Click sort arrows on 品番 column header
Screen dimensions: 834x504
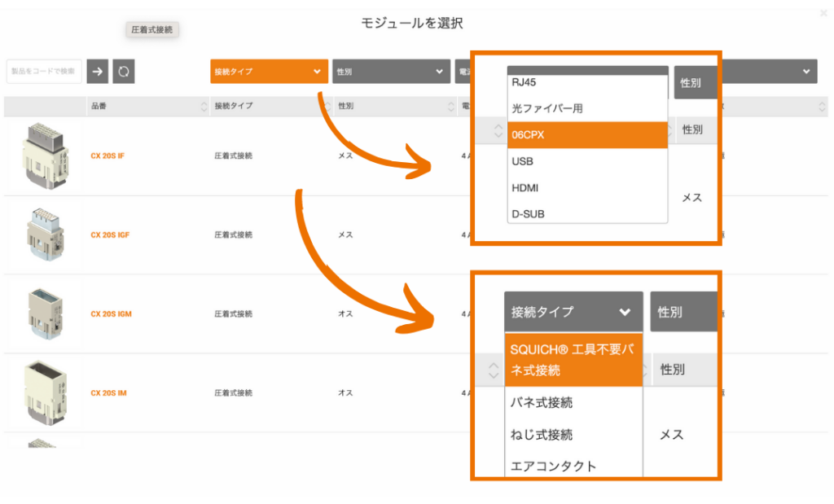(204, 107)
